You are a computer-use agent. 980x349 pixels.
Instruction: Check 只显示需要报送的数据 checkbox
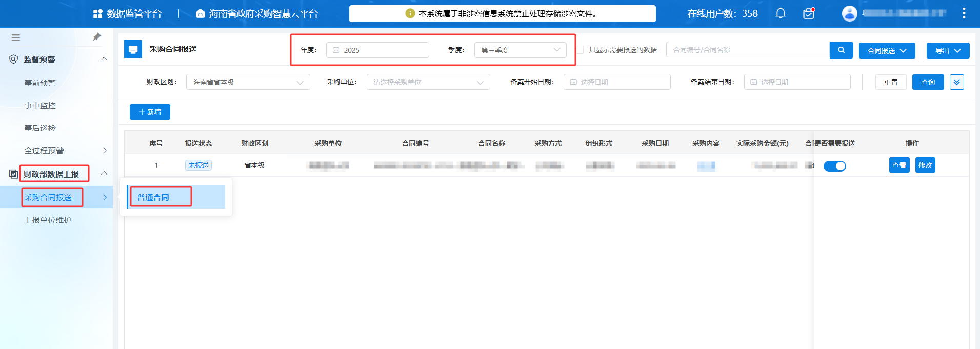(580, 50)
